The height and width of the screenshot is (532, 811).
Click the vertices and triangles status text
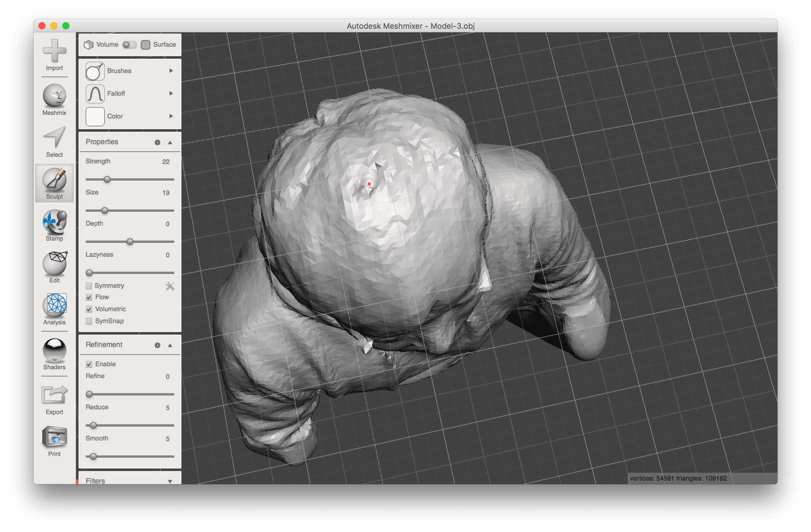[x=678, y=478]
